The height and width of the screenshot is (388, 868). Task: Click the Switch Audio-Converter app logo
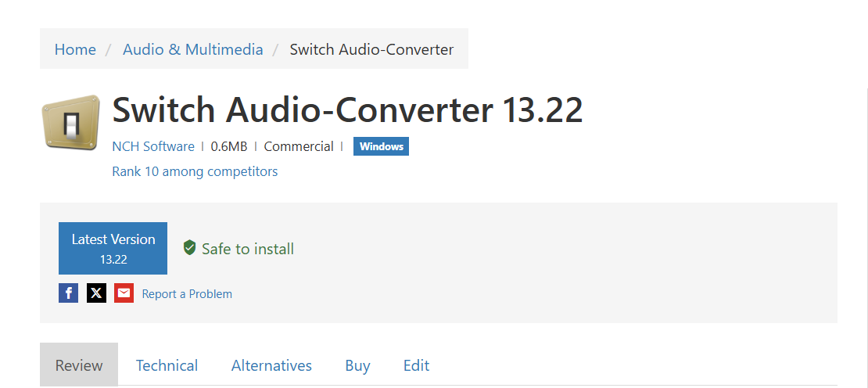[x=70, y=123]
